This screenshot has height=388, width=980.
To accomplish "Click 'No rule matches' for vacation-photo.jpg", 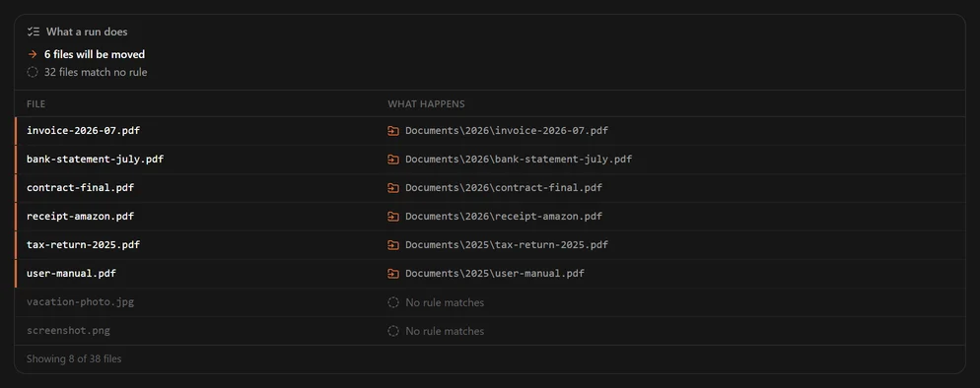I will (445, 302).
